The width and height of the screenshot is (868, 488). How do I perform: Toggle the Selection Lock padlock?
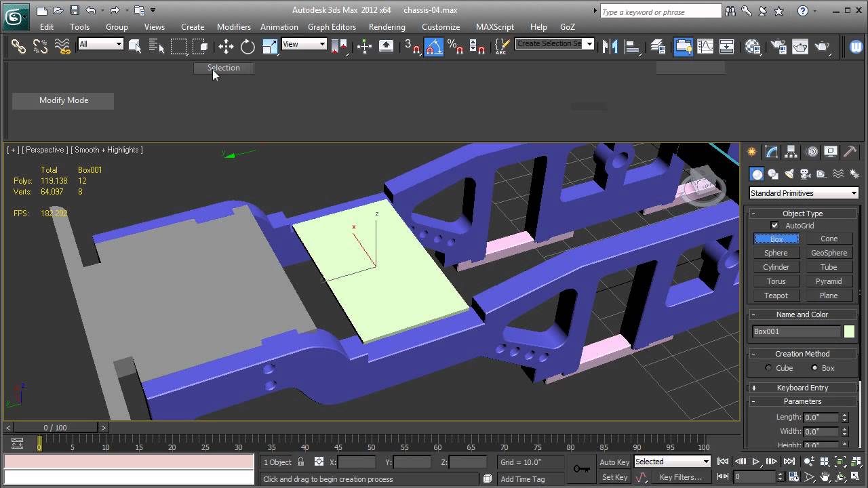tap(300, 462)
